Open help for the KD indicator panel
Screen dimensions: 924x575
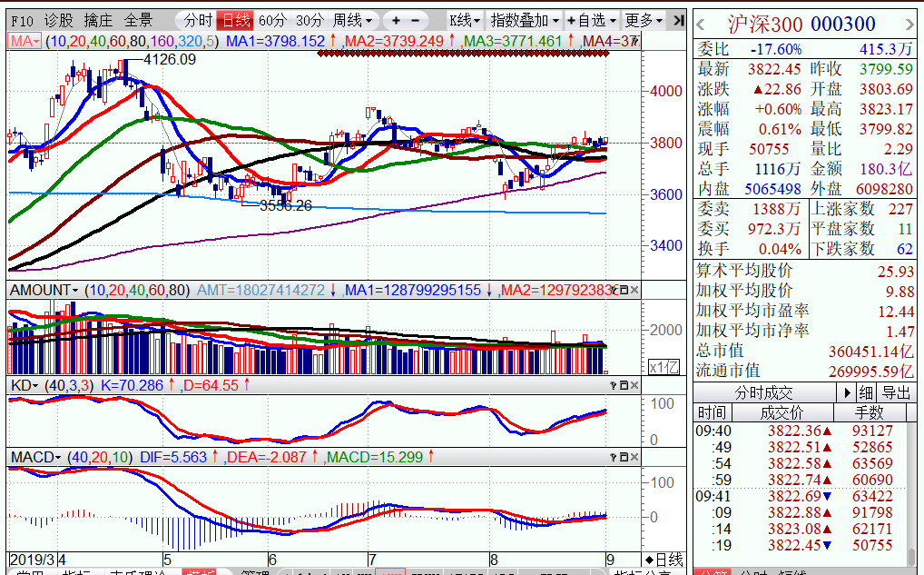(x=614, y=386)
